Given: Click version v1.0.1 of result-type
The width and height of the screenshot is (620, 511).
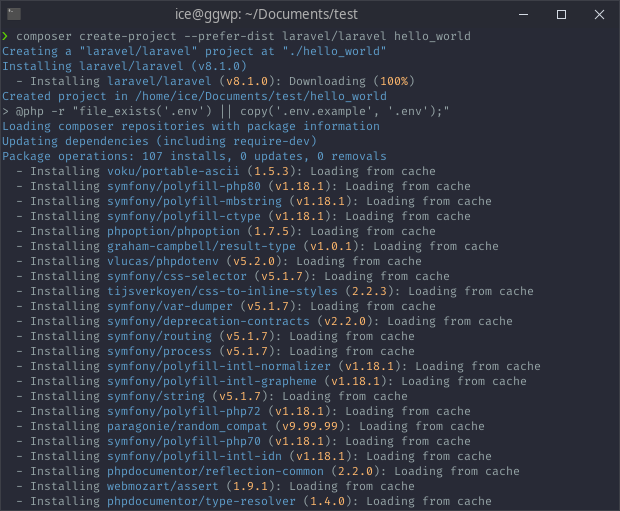Looking at the screenshot, I should 331,246.
